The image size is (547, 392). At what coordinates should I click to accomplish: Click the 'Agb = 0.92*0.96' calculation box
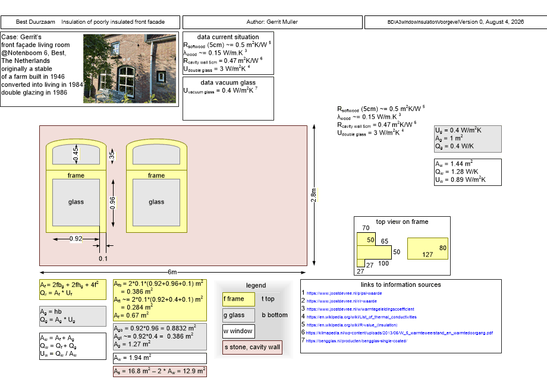click(x=160, y=337)
